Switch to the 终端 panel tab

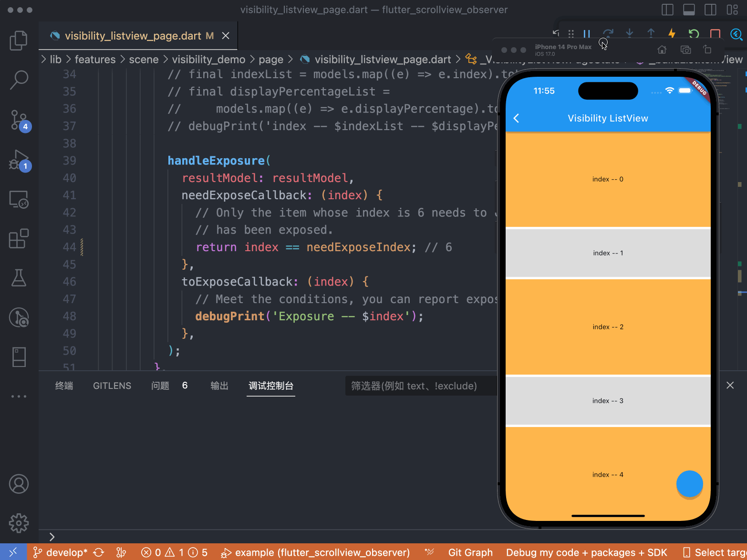tap(64, 386)
